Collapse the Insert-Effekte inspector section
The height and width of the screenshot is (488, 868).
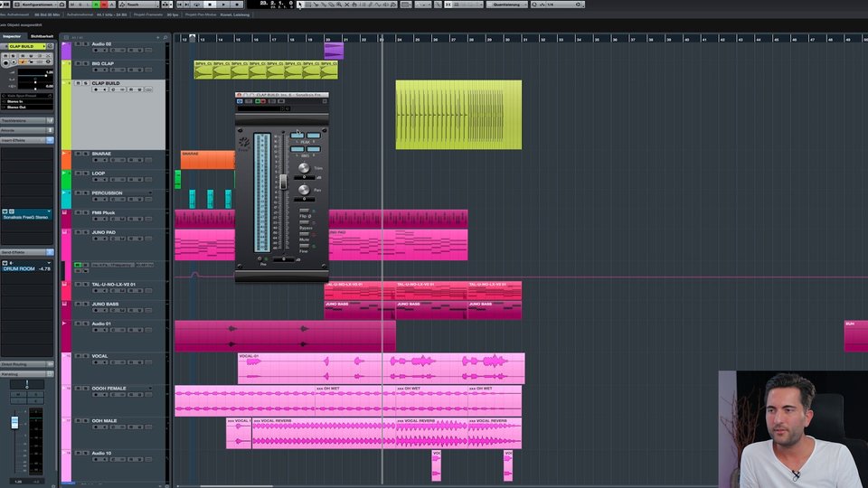click(26, 141)
